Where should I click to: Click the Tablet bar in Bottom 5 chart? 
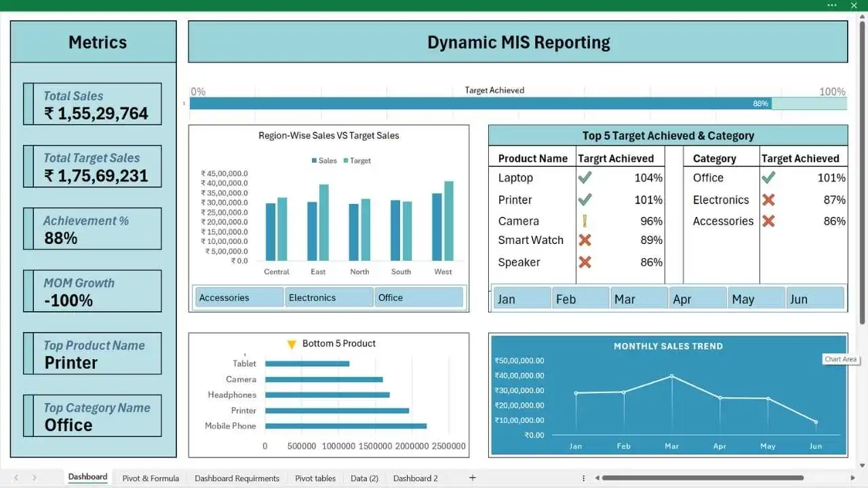coord(307,364)
